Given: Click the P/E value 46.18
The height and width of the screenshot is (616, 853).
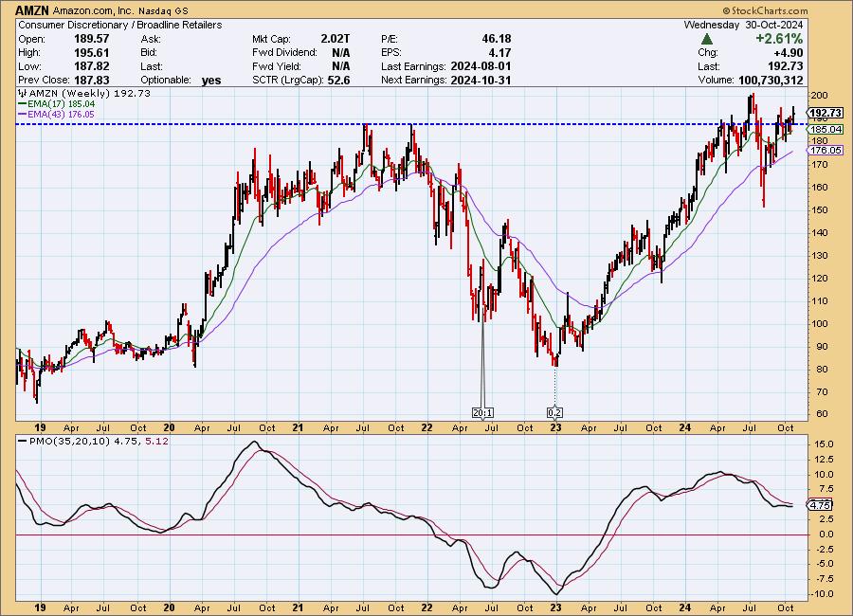Looking at the screenshot, I should click(496, 39).
